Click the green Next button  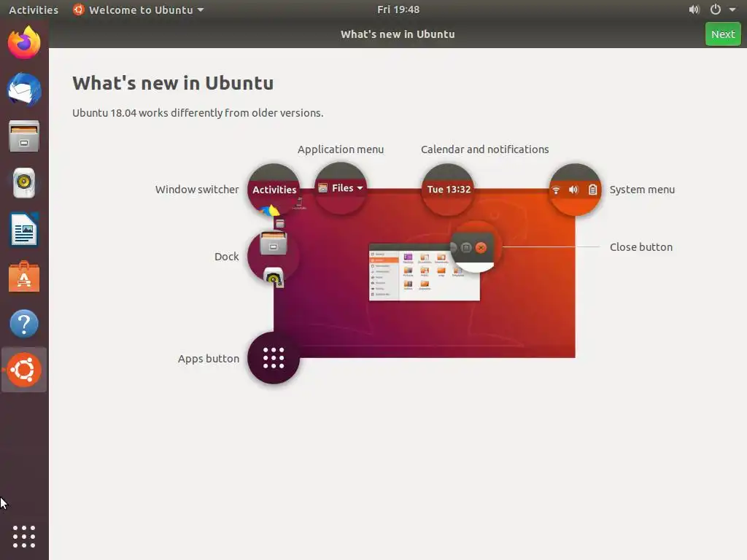(x=723, y=34)
